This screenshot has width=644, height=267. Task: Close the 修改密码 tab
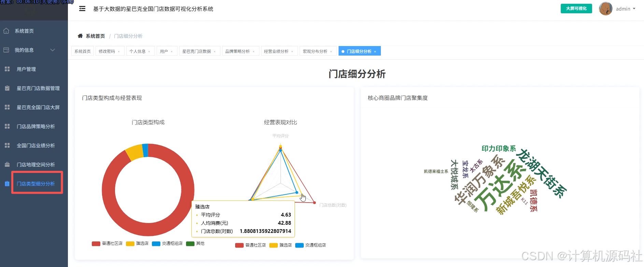pos(119,51)
